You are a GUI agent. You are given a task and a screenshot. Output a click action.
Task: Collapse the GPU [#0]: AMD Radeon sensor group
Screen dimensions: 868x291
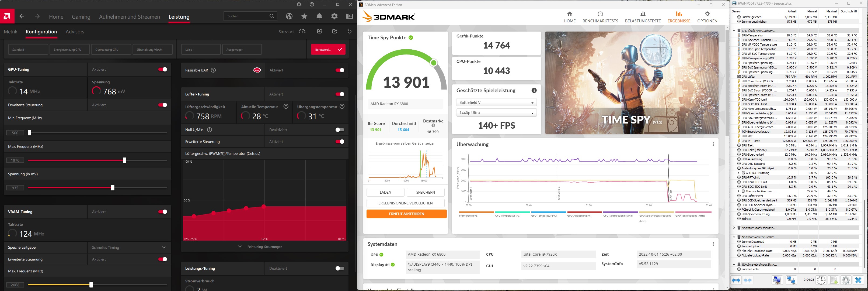734,31
